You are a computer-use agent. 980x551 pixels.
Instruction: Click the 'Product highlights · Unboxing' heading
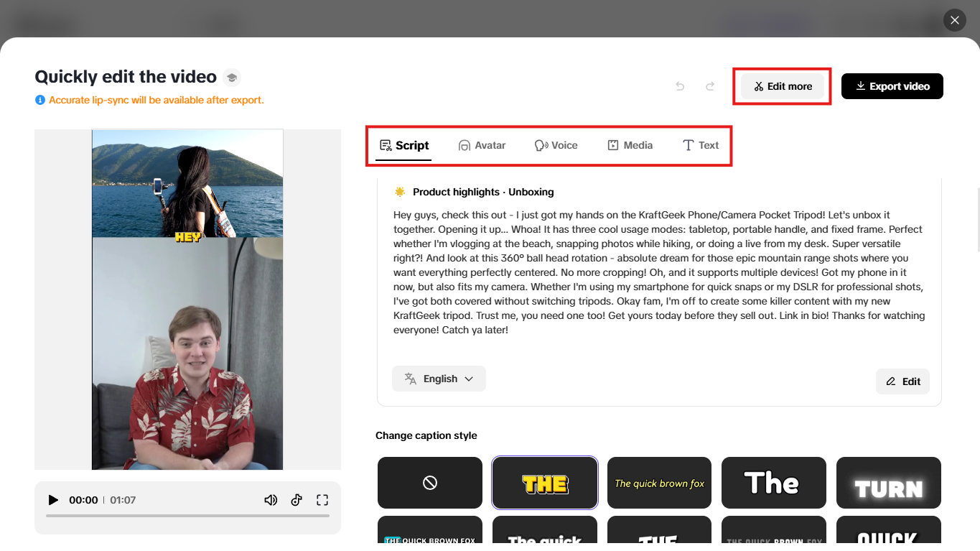coord(483,192)
